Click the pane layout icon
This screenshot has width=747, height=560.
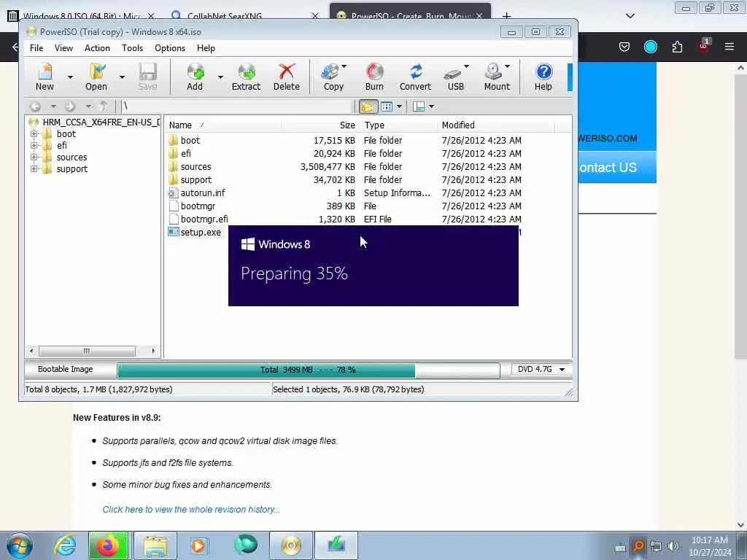click(x=419, y=106)
